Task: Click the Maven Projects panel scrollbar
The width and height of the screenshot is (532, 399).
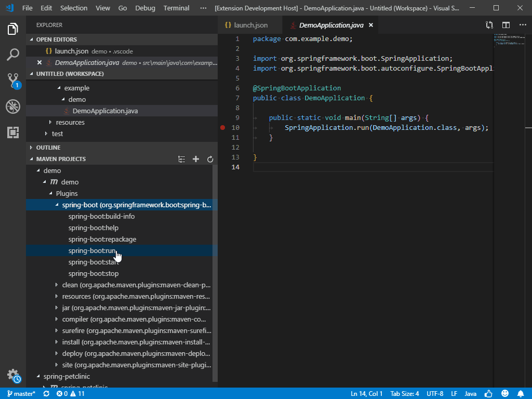Action: tap(215, 273)
